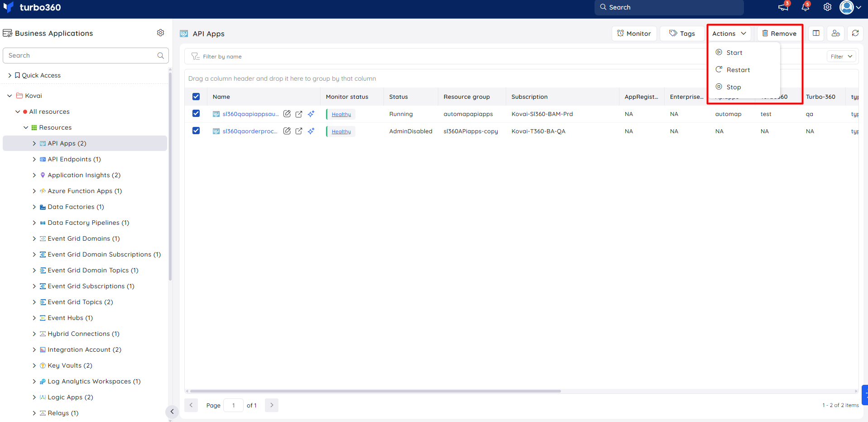The height and width of the screenshot is (422, 868).
Task: Toggle the select-all header checkbox
Action: (196, 97)
